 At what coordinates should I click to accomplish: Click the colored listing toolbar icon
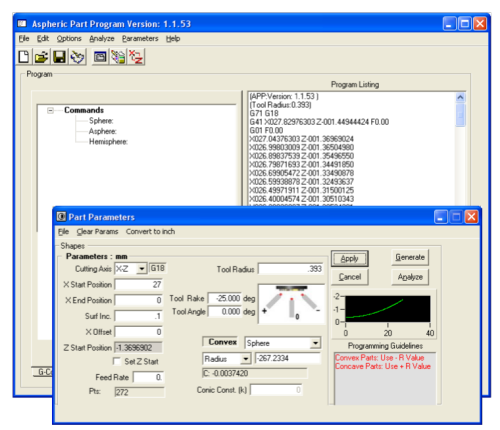[x=118, y=57]
